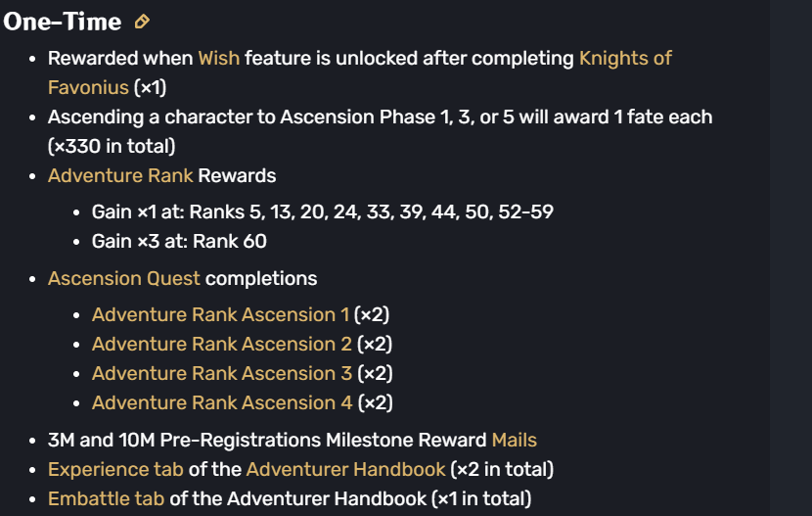812x516 pixels.
Task: Open the Wish link
Action: tap(218, 58)
